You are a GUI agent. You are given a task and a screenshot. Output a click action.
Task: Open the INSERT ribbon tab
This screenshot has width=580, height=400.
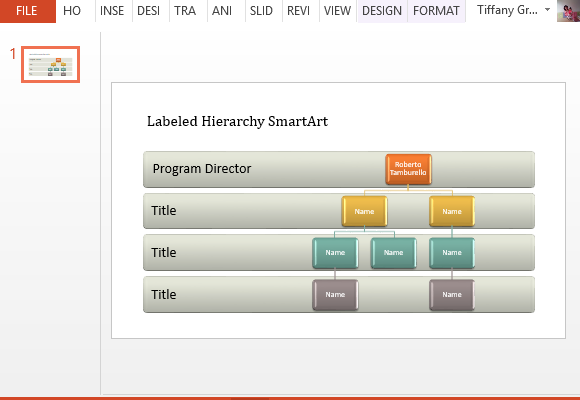[x=112, y=11]
